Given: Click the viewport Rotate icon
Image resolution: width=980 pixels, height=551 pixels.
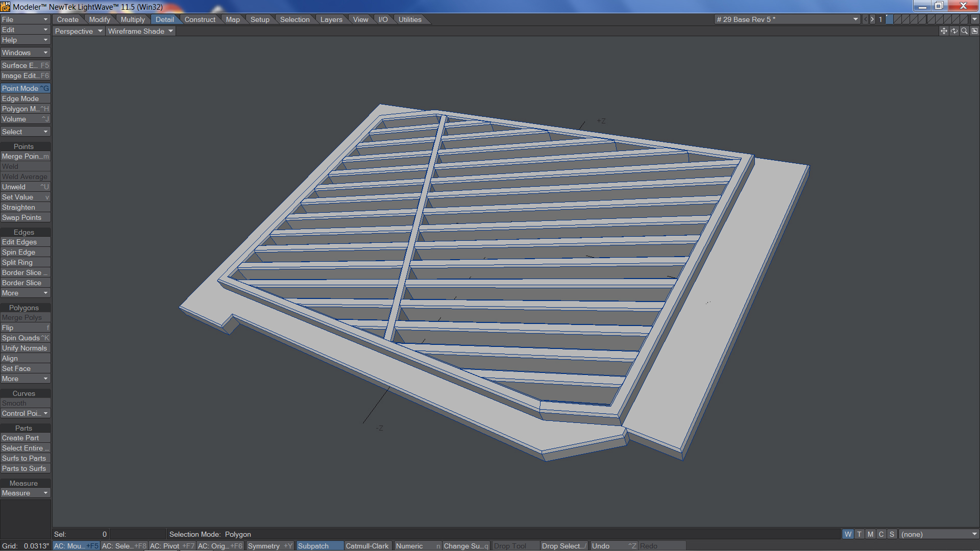Looking at the screenshot, I should 954,31.
